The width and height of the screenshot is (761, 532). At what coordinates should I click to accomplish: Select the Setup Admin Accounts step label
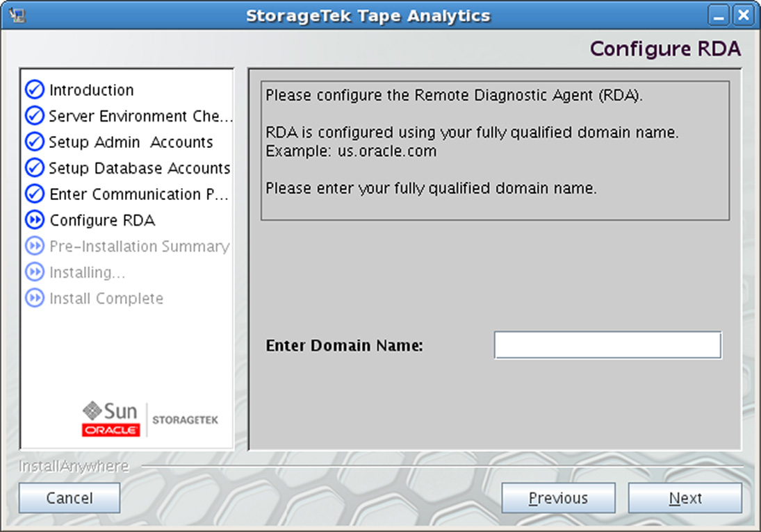point(131,142)
